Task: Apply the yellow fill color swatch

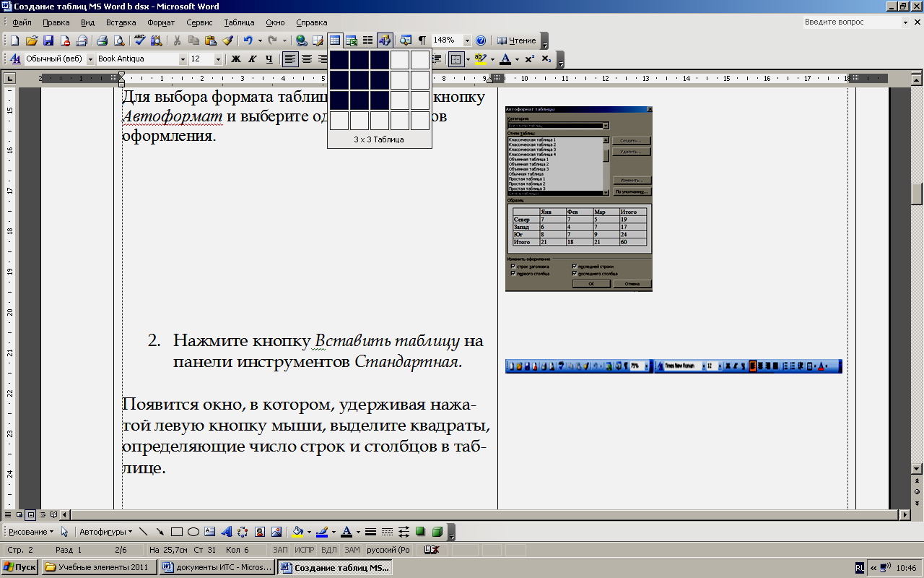Action: (x=297, y=532)
